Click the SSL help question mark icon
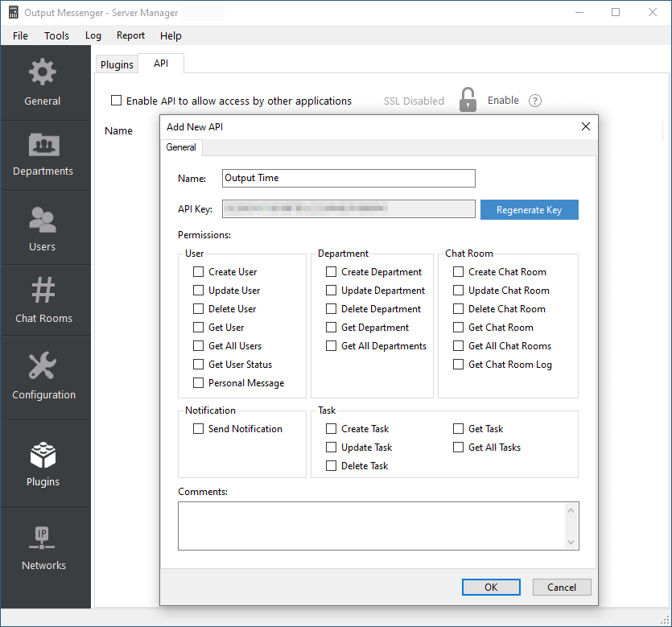The width and height of the screenshot is (672, 627). coord(535,101)
